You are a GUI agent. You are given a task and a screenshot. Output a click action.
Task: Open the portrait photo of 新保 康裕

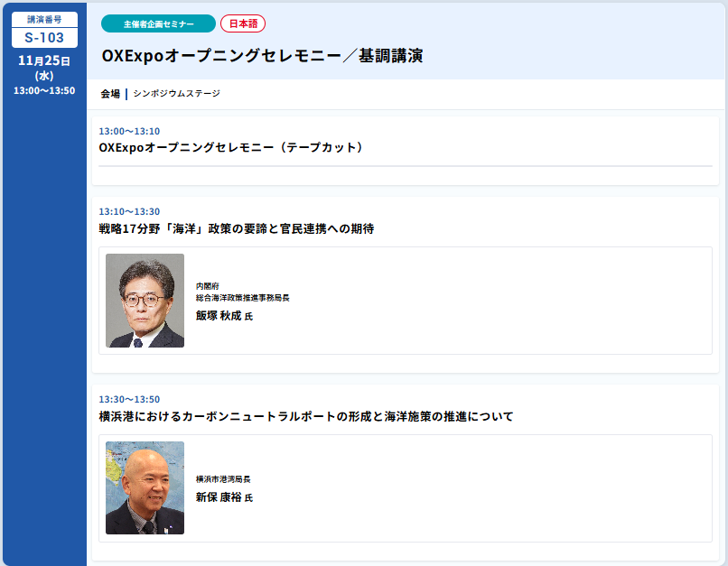(145, 488)
